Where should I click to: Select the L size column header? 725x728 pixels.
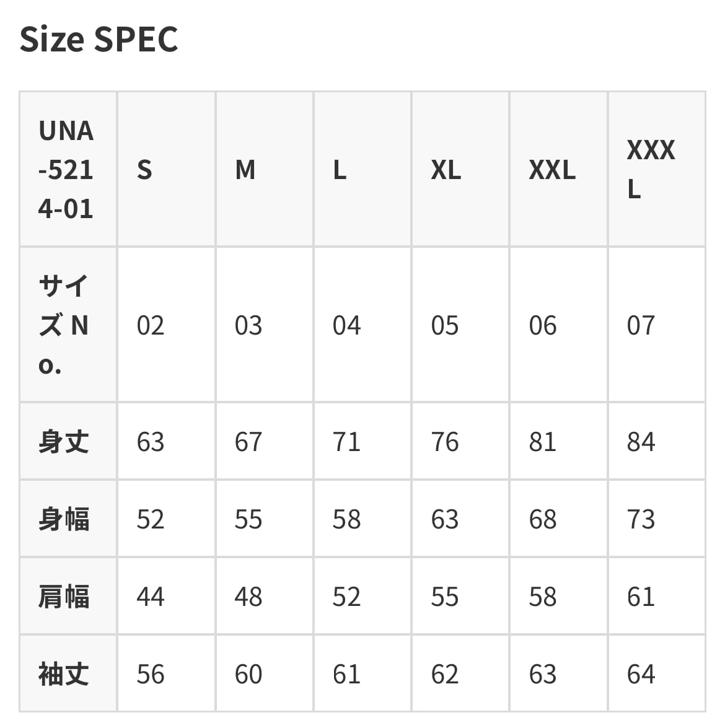pyautogui.click(x=340, y=170)
